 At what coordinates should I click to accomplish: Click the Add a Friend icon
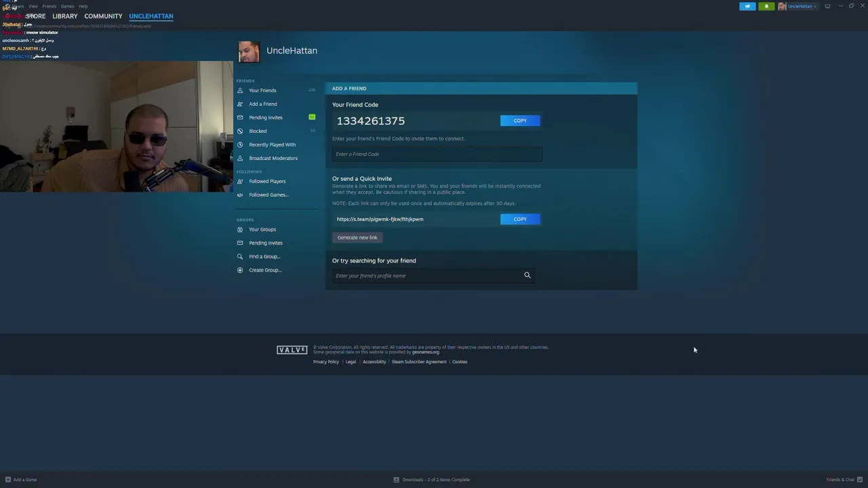pos(239,104)
